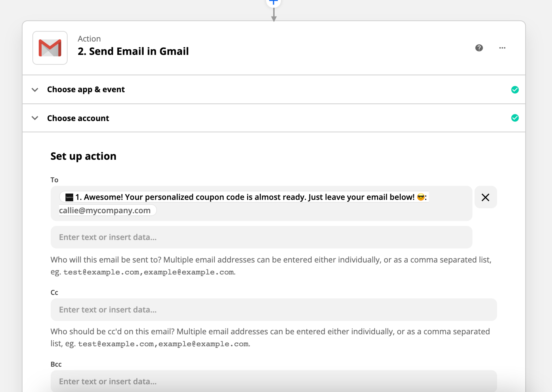
Task: Click the To field with callie@mycompany.com
Action: point(261,204)
